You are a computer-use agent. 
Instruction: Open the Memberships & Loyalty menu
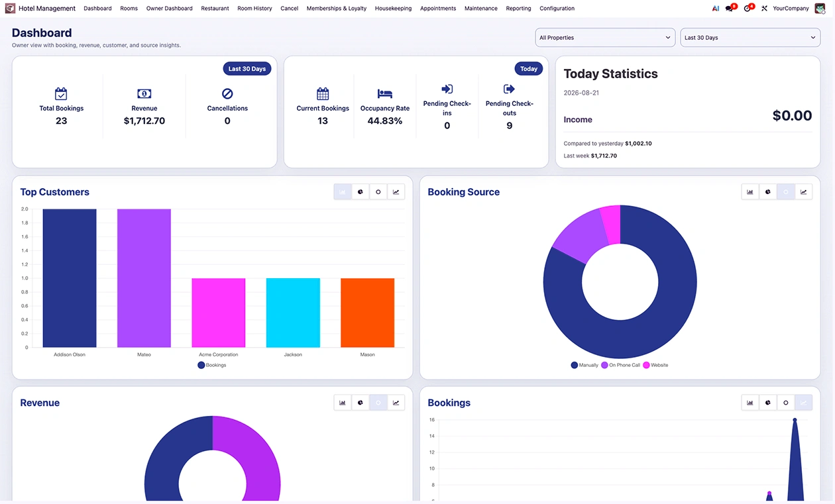coord(337,9)
